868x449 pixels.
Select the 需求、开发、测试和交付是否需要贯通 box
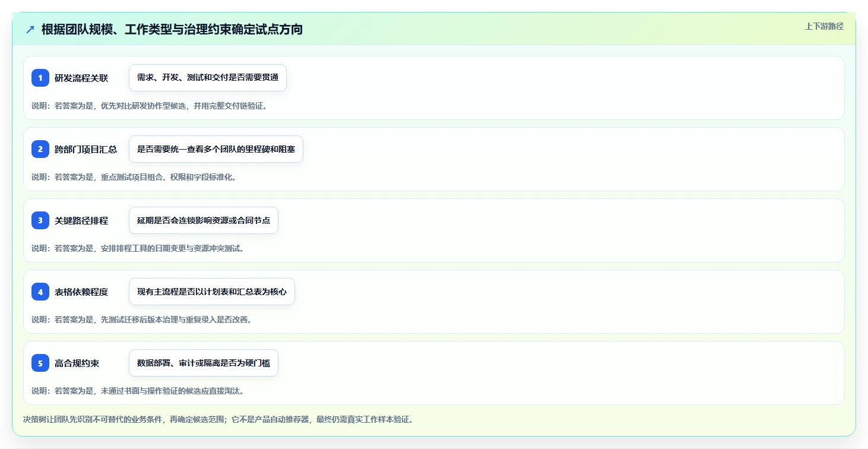point(208,78)
